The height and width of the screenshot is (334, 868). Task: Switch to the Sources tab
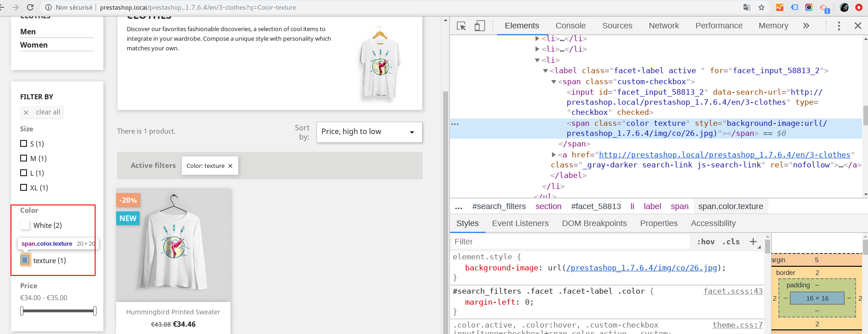pos(617,26)
